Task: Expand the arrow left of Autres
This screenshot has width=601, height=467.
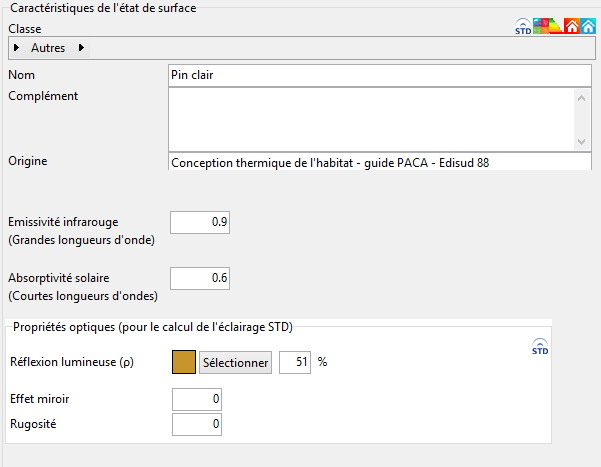Action: 16,48
